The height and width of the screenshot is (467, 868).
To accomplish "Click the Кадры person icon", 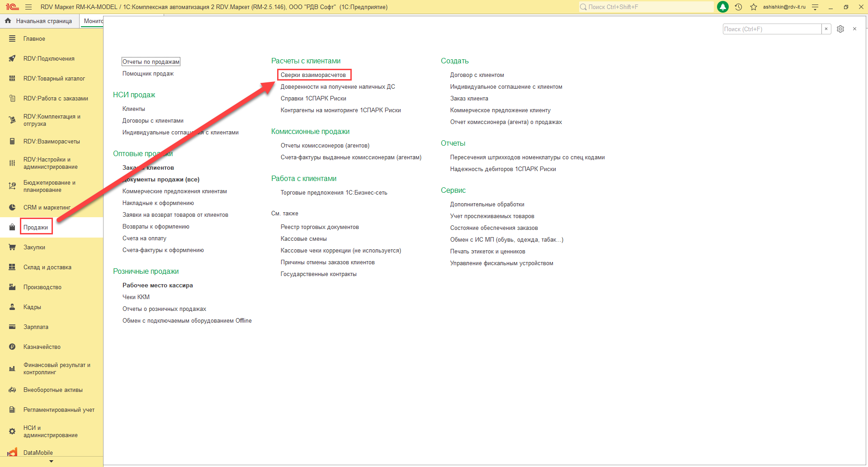I will [12, 307].
